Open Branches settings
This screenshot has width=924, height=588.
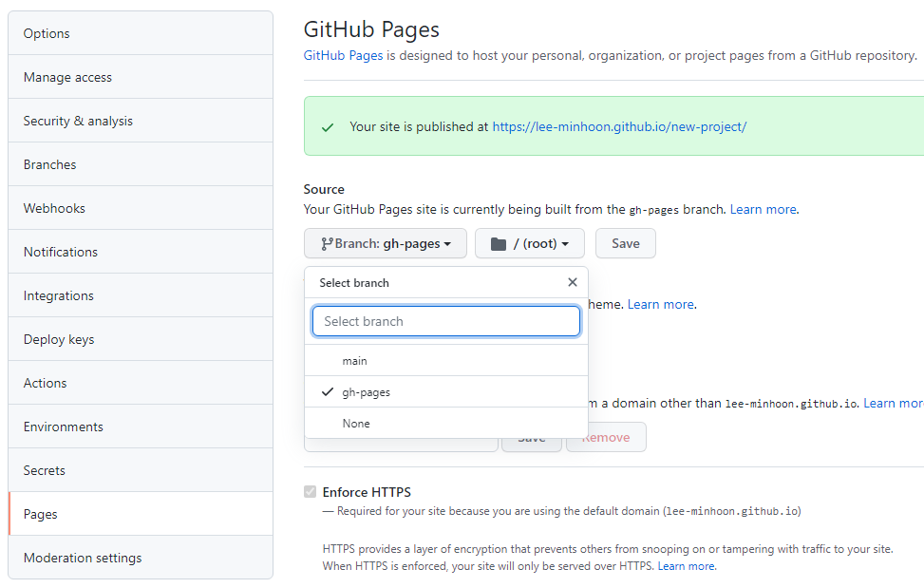[x=141, y=164]
